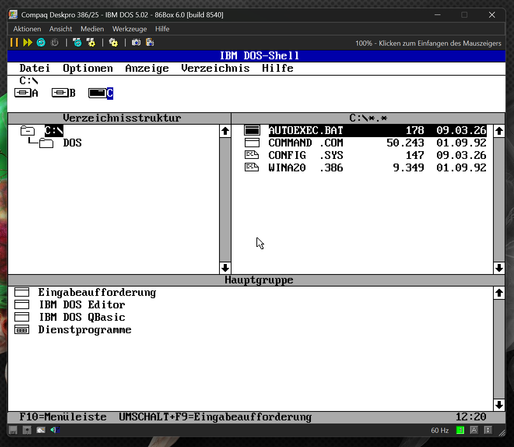The image size is (514, 447).
Task: Click the keyboard icon with yellow gear
Action: click(x=91, y=43)
